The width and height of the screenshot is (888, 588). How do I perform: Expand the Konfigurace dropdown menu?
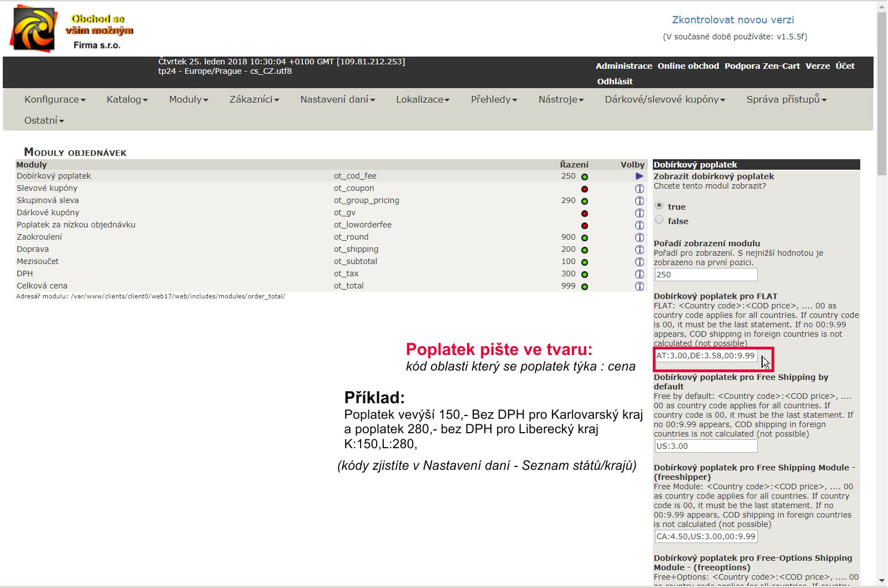[x=54, y=99]
